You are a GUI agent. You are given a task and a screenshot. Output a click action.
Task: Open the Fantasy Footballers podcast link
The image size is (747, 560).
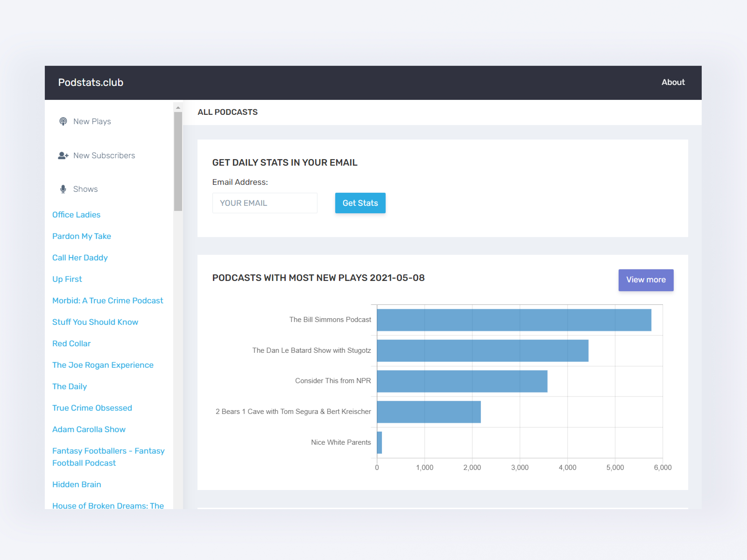pos(108,457)
